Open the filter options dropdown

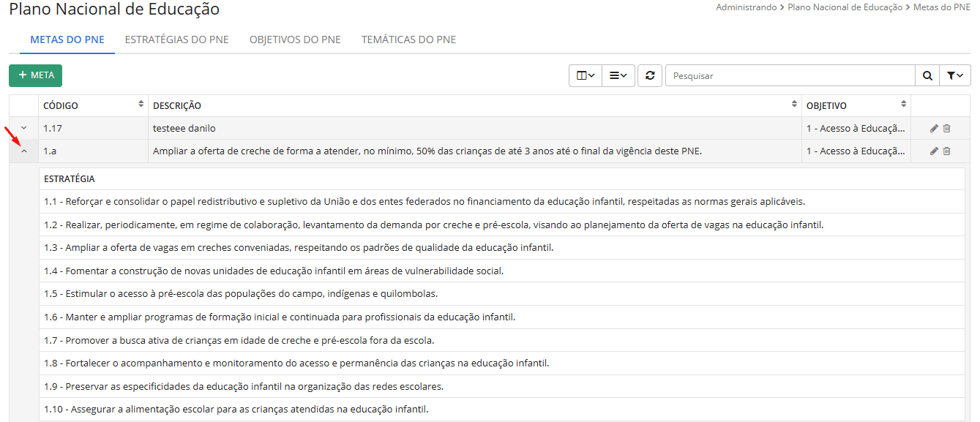point(954,75)
